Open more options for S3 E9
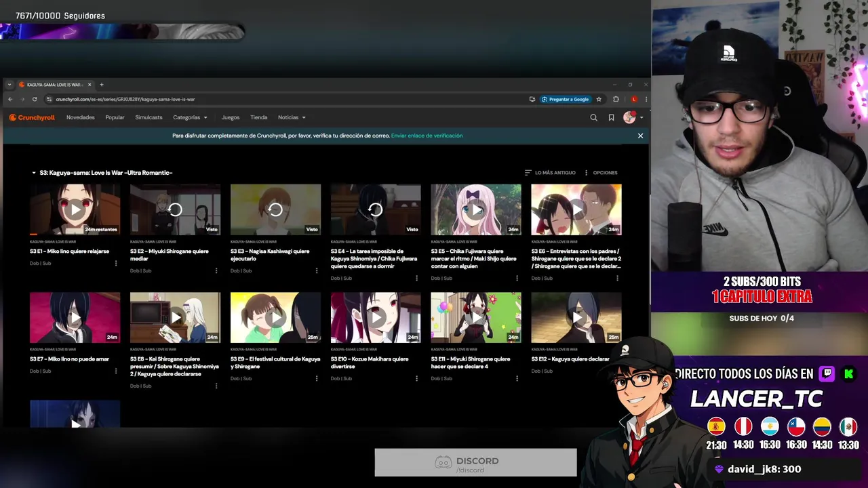This screenshot has width=868, height=488. pos(317,378)
